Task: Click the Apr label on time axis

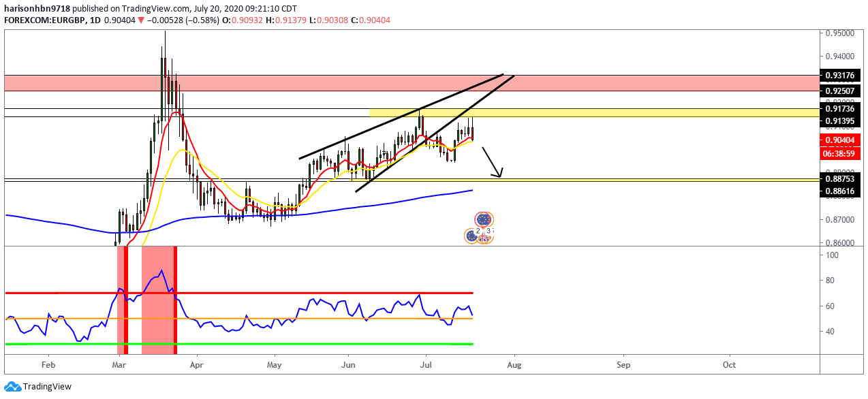Action: (x=196, y=365)
